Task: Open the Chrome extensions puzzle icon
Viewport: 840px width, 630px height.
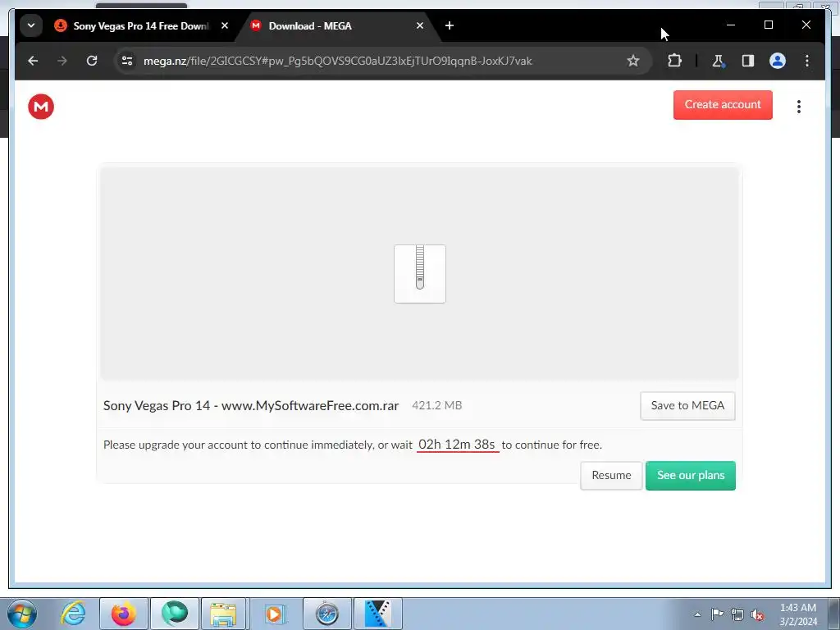Action: [674, 61]
